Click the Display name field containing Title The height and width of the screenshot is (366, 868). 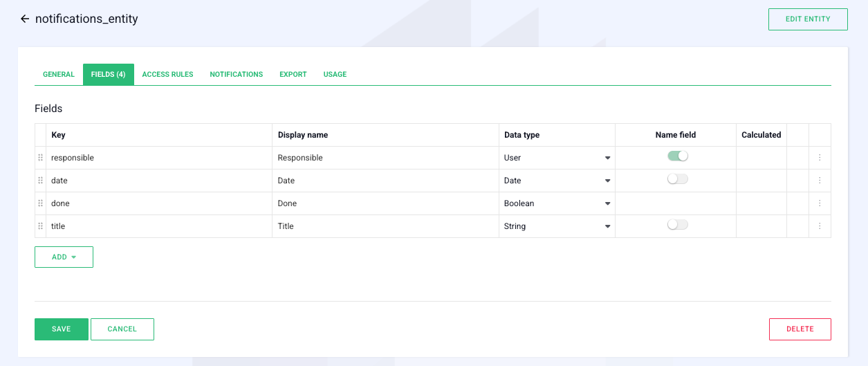(x=385, y=226)
